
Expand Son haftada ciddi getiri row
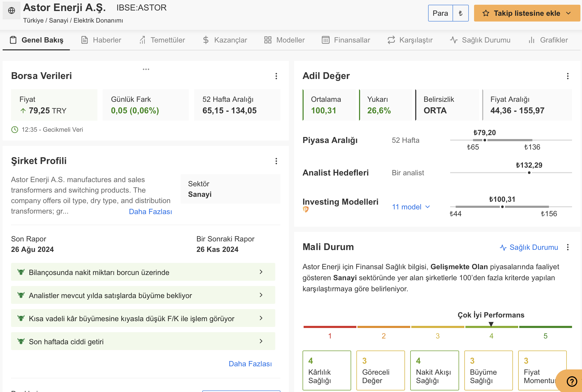pos(143,341)
